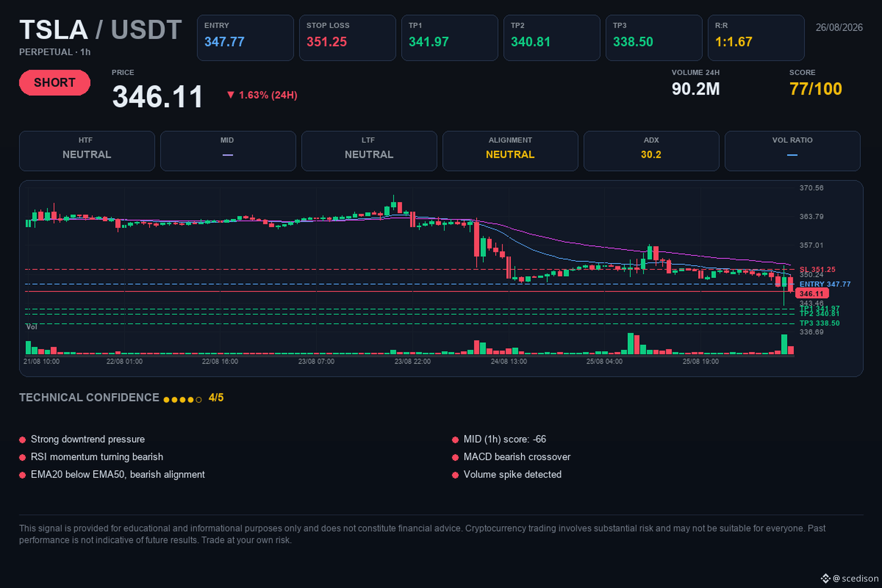
Task: Select "Volume spike detected"
Action: pyautogui.click(x=512, y=474)
